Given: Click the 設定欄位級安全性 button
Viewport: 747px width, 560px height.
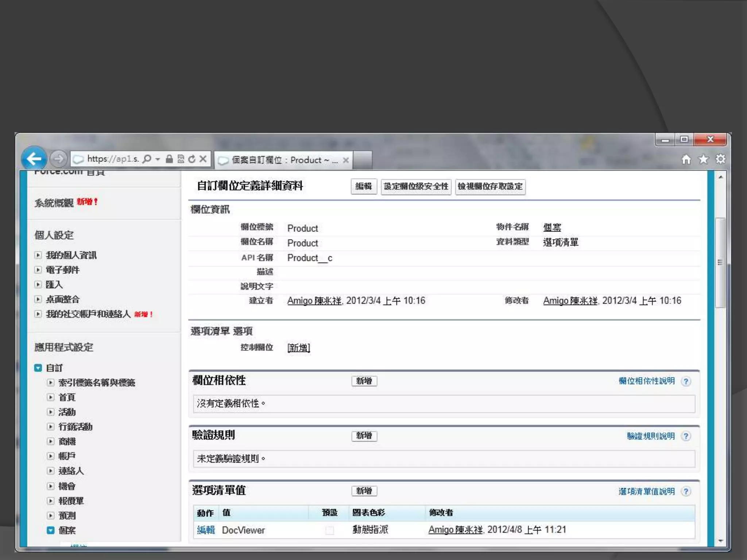Looking at the screenshot, I should click(416, 187).
